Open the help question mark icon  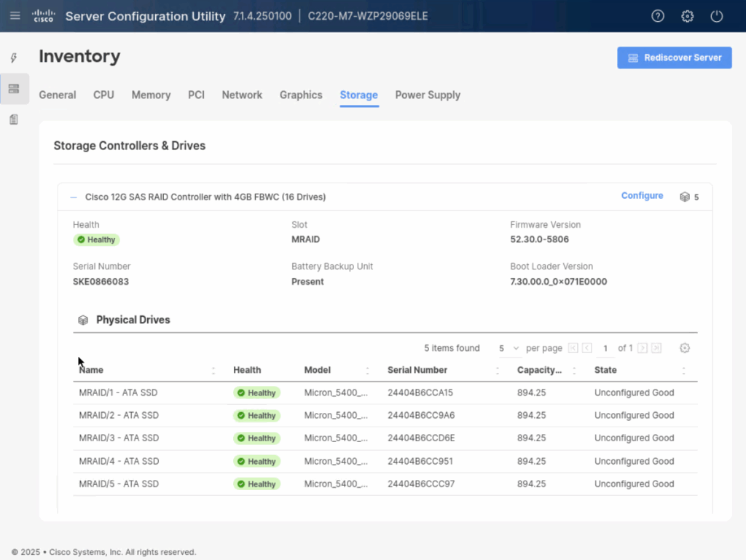[658, 16]
